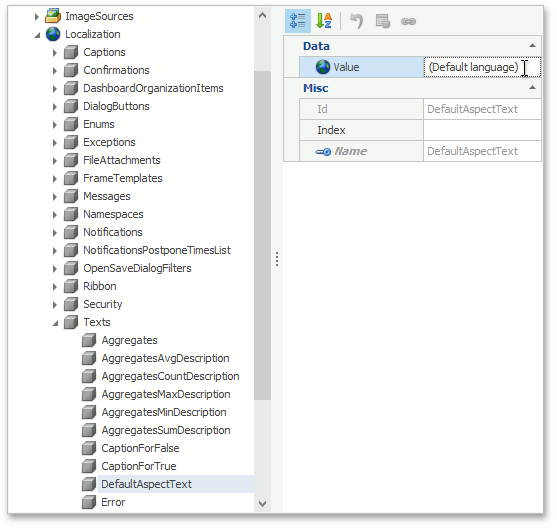
Task: Click the tree scrollbar down arrow
Action: pyautogui.click(x=263, y=503)
